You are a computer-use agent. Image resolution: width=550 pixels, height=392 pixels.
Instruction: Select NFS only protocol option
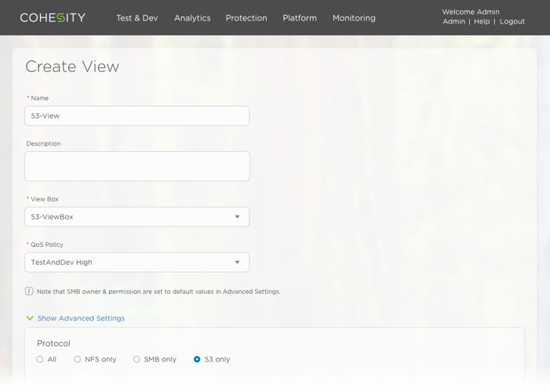click(x=78, y=359)
